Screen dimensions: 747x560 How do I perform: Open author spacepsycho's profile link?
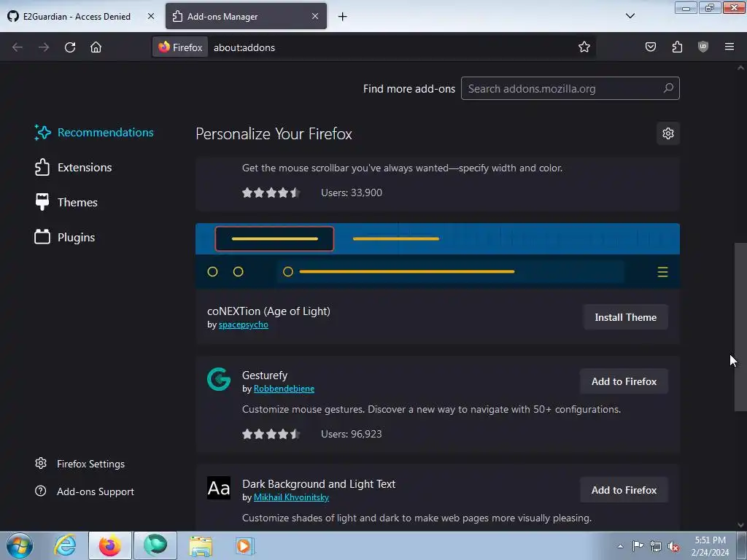point(244,324)
